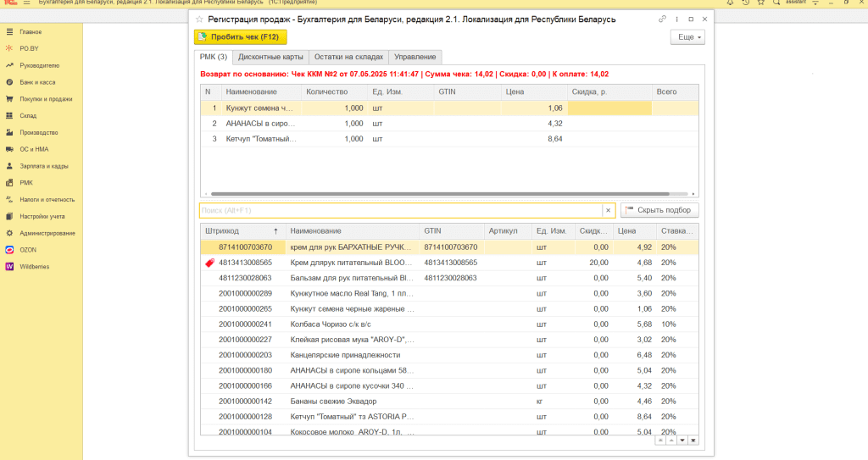Select Кунжут семена ч… row in receipt
Screen dimensions: 868x460
pyautogui.click(x=449, y=108)
